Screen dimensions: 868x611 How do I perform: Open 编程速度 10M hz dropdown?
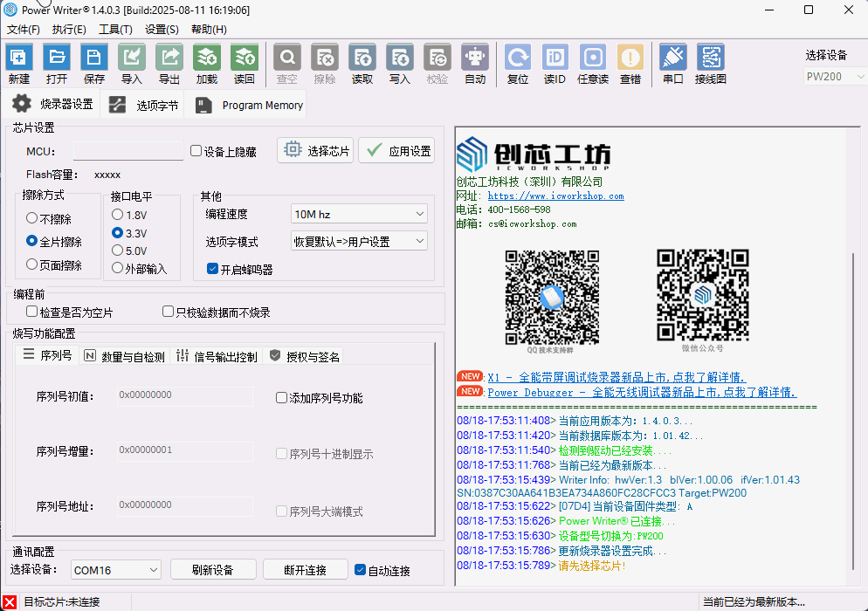(359, 214)
